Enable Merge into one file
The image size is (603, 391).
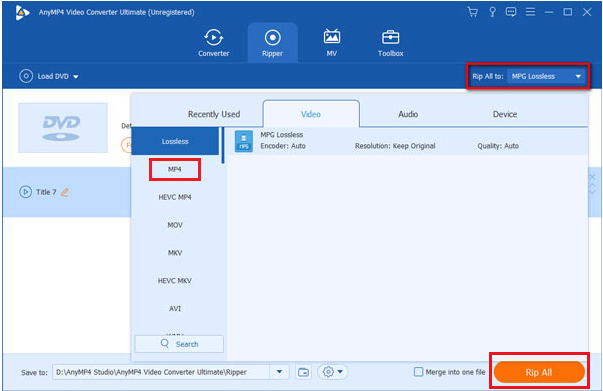click(x=418, y=372)
